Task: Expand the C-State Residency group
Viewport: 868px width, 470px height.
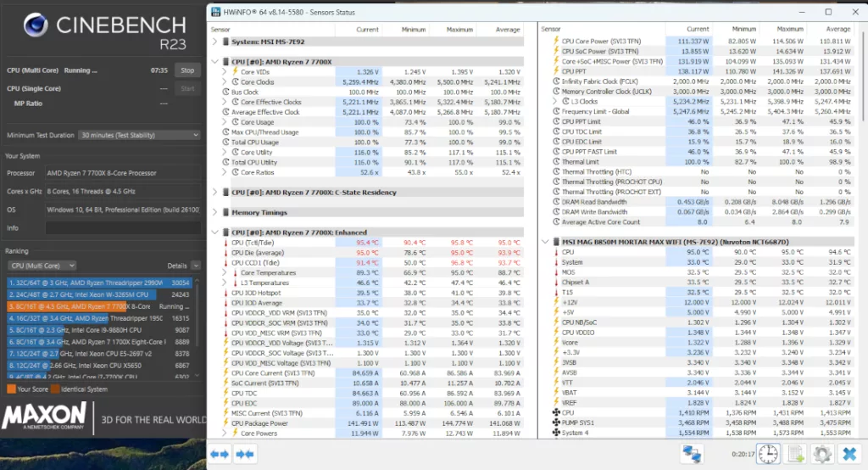Action: coord(214,193)
